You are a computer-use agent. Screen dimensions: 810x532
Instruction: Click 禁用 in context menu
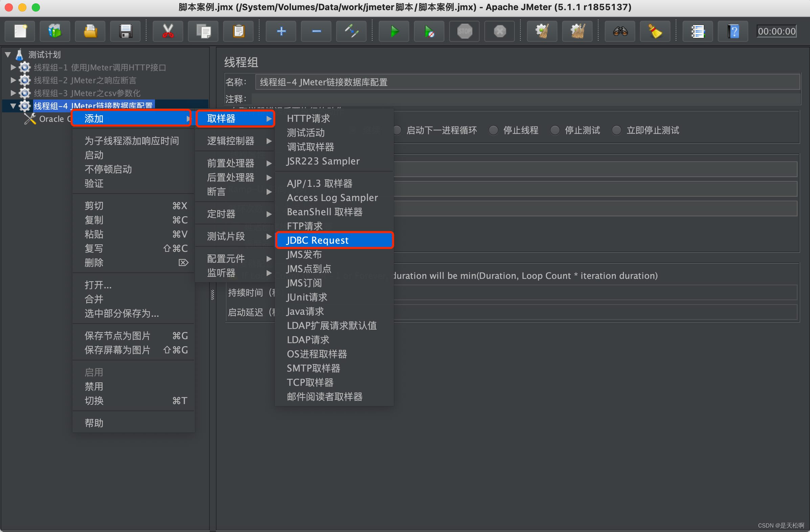tap(133, 387)
